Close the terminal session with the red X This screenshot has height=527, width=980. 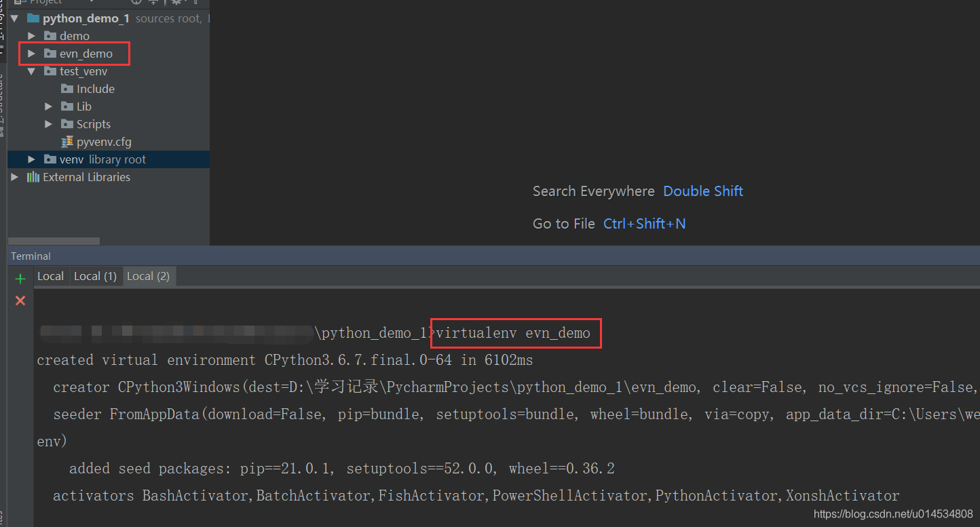pyautogui.click(x=20, y=300)
